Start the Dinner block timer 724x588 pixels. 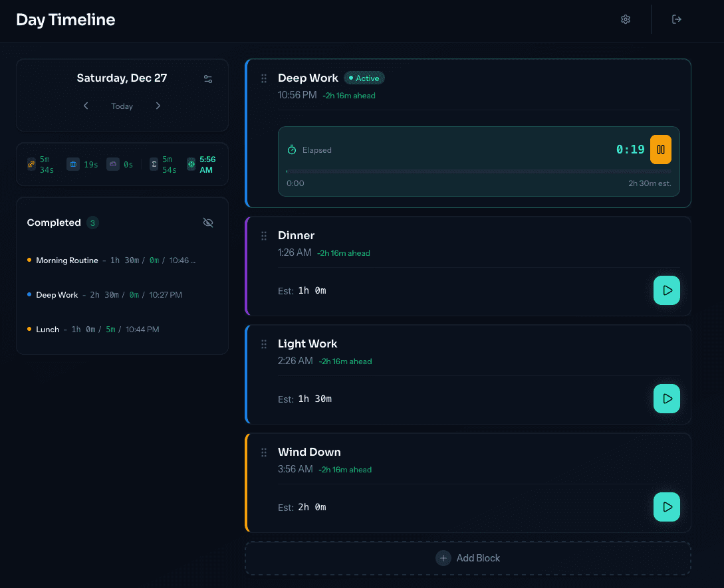pos(666,290)
